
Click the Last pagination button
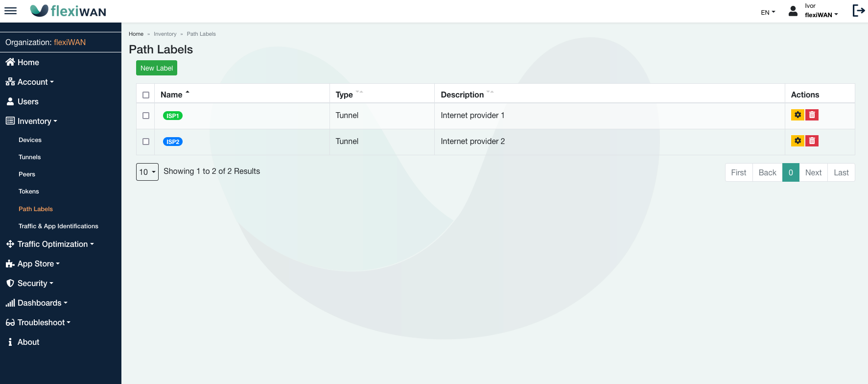841,172
